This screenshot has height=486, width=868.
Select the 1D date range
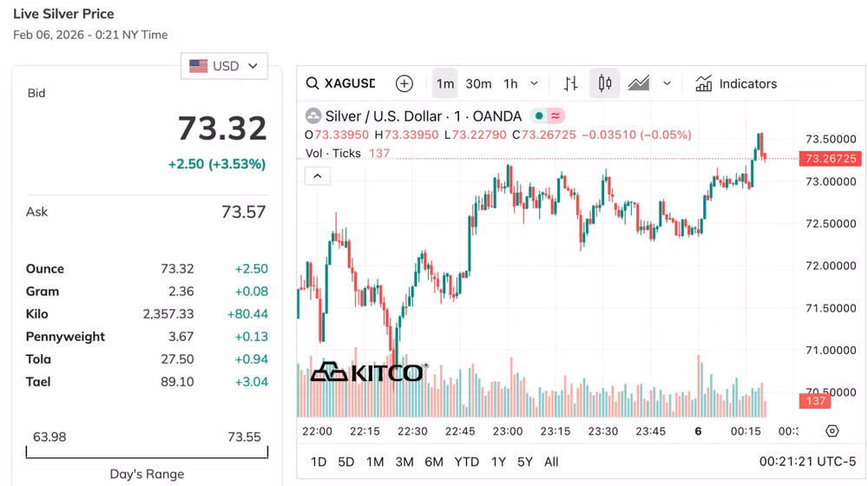pyautogui.click(x=319, y=462)
